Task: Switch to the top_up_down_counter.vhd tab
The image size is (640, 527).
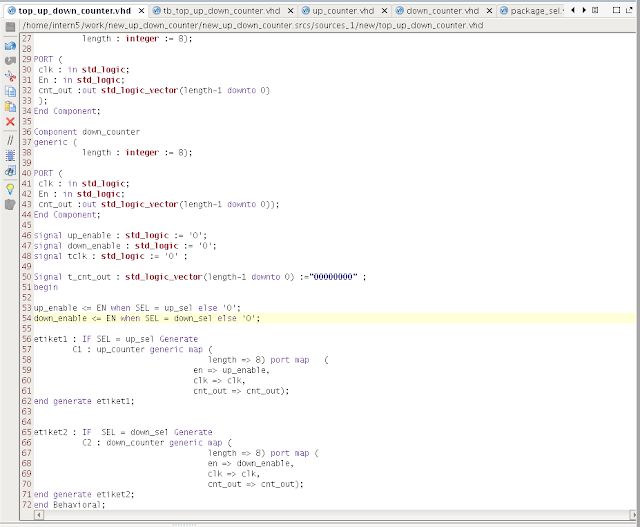Action: 74,11
